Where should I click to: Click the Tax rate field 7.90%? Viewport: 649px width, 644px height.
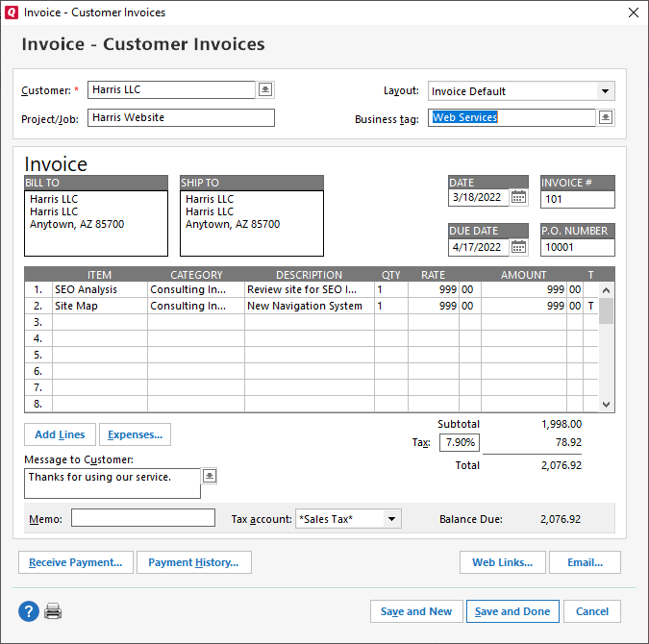point(460,442)
